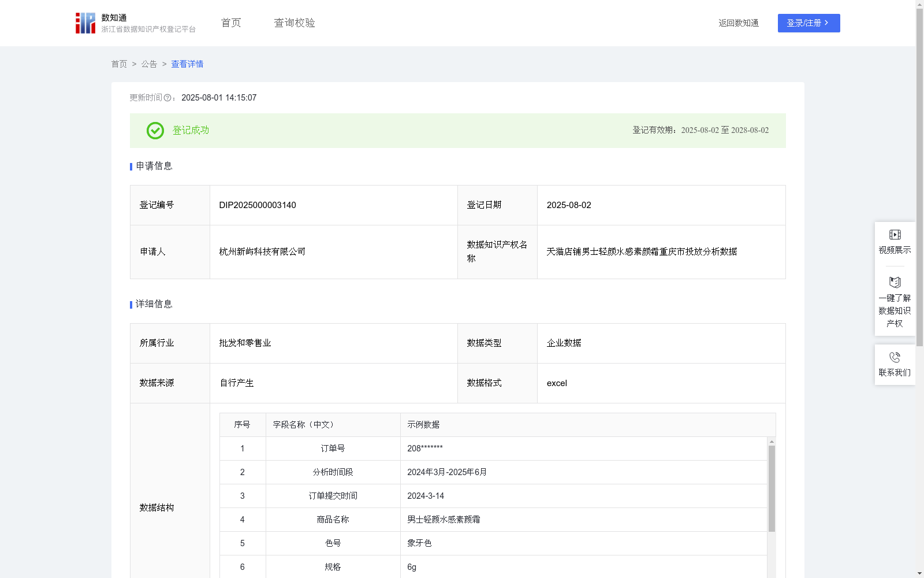
Task: Click the 自行产生 data source value
Action: (236, 383)
